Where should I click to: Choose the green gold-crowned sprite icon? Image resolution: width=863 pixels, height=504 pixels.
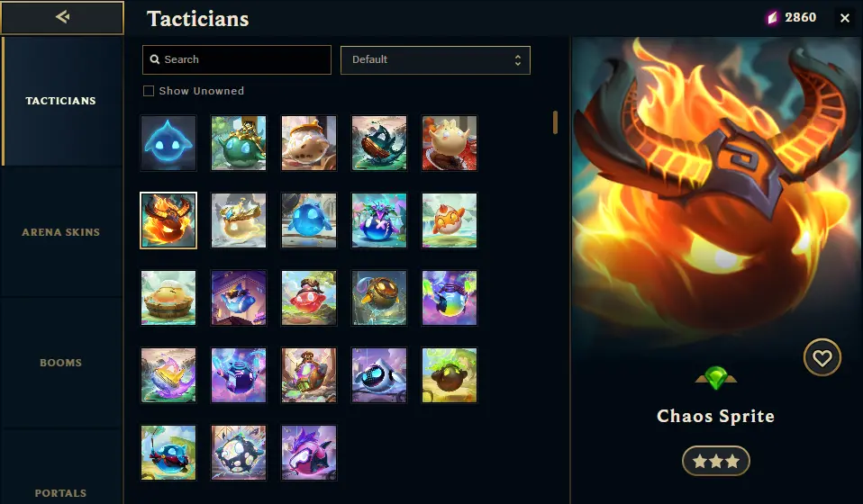pyautogui.click(x=239, y=143)
